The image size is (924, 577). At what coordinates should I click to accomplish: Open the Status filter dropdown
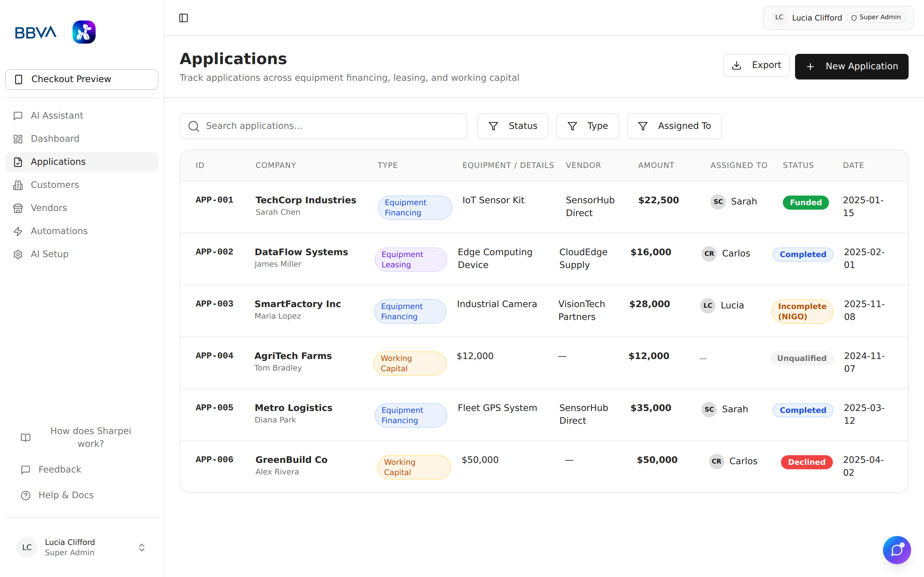pos(513,126)
